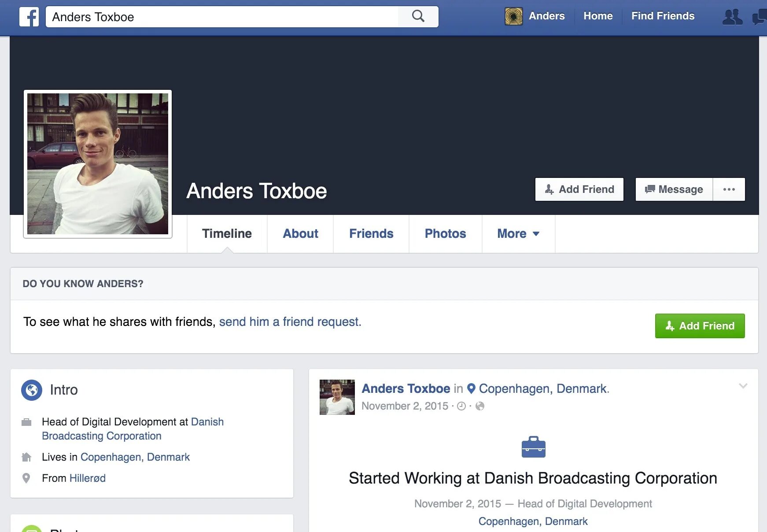Click the search magnifier button
The width and height of the screenshot is (767, 532).
click(418, 16)
